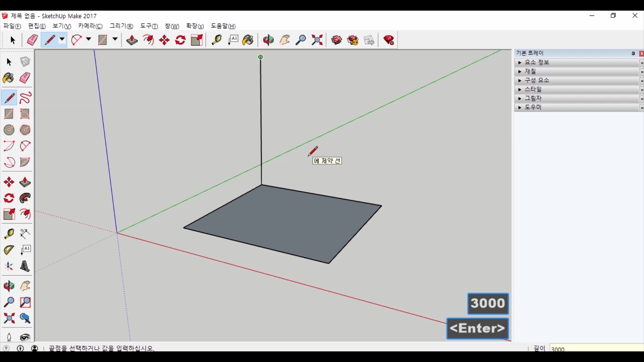Select the Protractor tool in left toolbar

pyautogui.click(x=9, y=250)
